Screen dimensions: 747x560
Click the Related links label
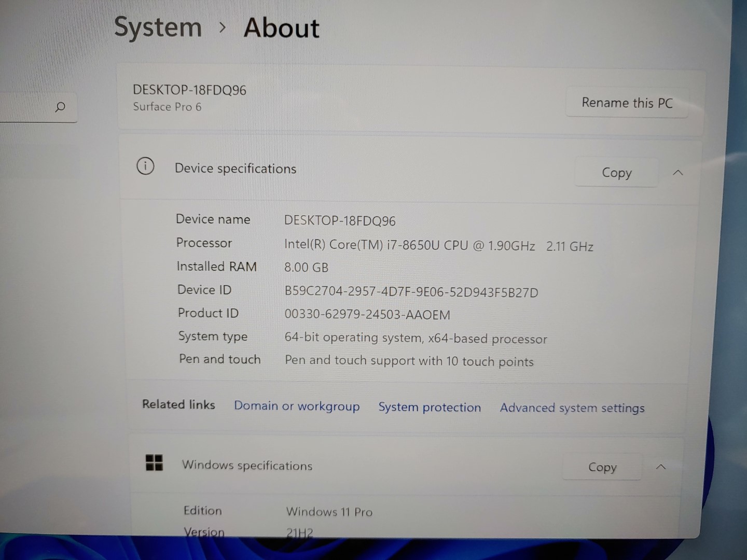pos(178,404)
